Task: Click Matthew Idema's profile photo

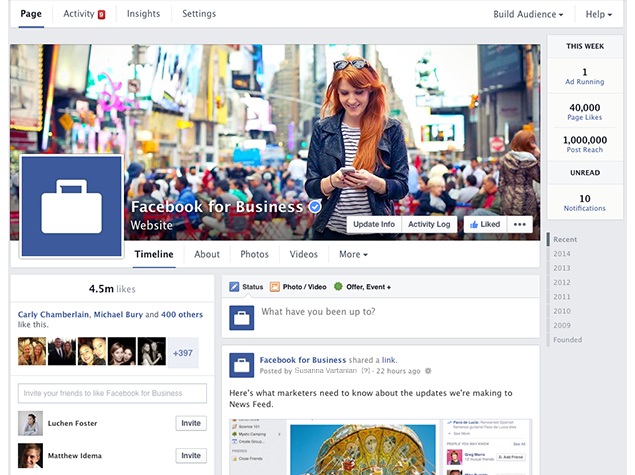Action: coord(30,456)
